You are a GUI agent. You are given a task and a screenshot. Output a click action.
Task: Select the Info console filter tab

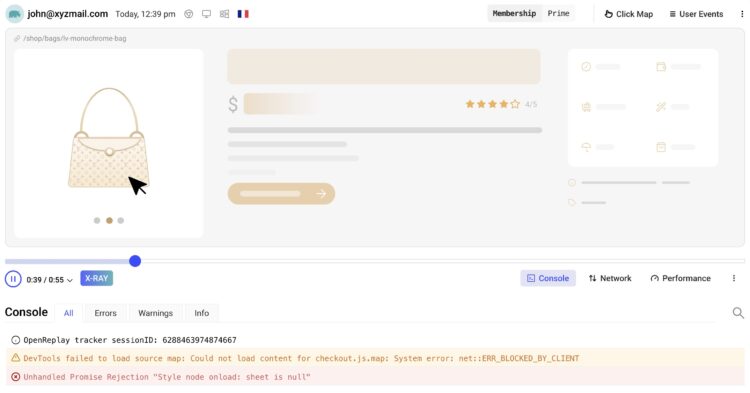click(201, 313)
